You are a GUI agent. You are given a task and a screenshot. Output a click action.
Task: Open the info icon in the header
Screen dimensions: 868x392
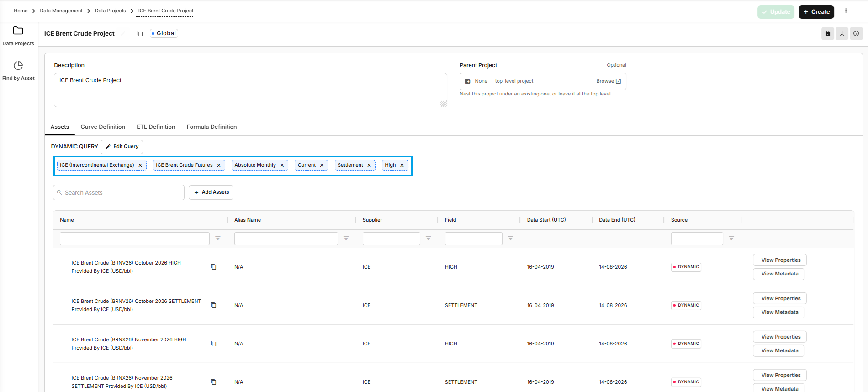tap(856, 33)
